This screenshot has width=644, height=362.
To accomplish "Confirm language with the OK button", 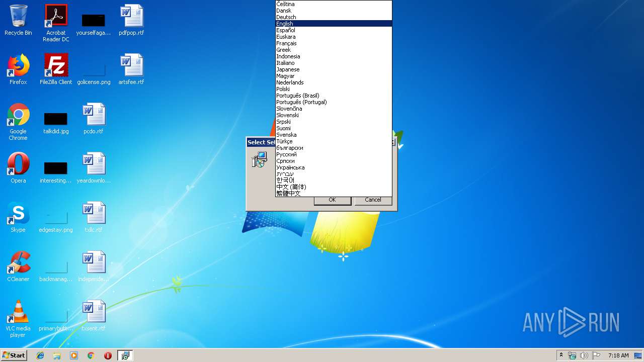I will 332,200.
